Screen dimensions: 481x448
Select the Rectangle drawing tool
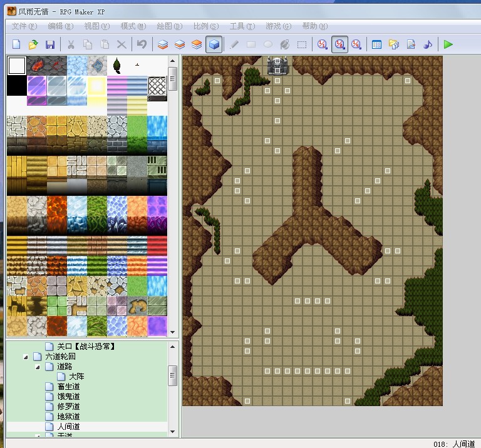251,44
